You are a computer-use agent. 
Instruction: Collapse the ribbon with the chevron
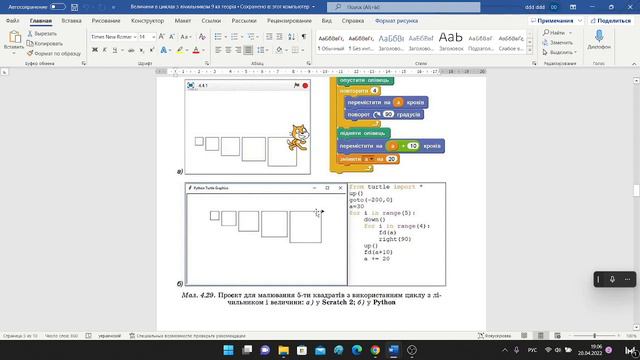tap(634, 64)
